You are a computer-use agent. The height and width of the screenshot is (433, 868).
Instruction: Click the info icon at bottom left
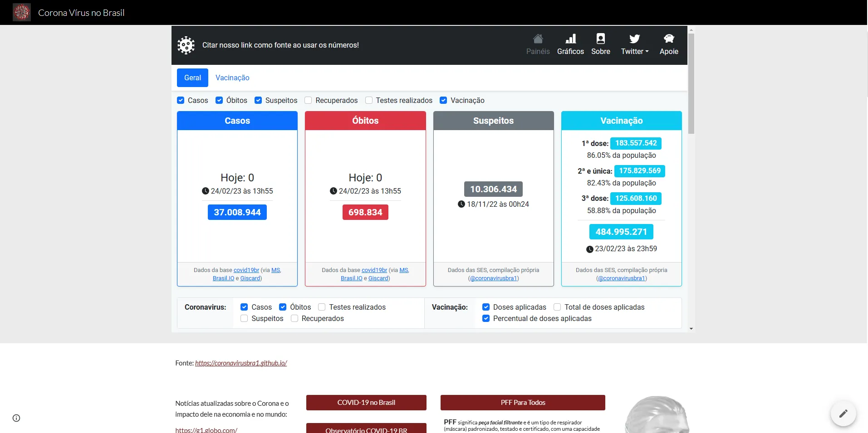[16, 418]
